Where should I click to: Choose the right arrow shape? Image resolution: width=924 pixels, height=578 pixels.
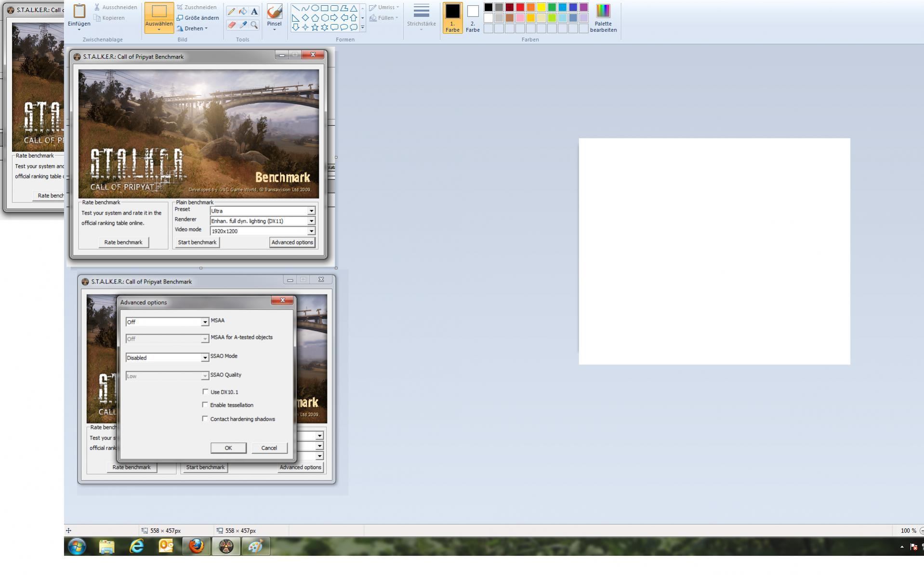point(334,18)
